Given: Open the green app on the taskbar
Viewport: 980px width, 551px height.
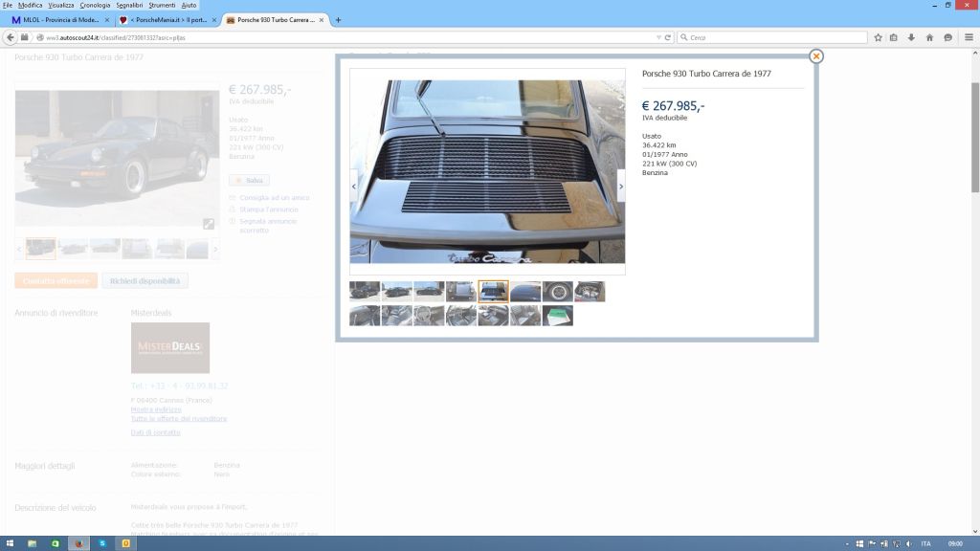Looking at the screenshot, I should [x=55, y=543].
